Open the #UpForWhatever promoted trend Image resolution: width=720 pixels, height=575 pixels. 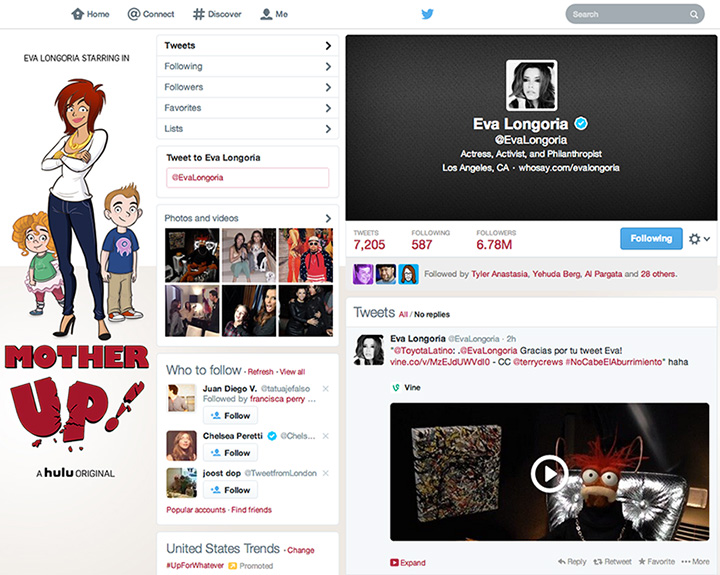tap(195, 565)
